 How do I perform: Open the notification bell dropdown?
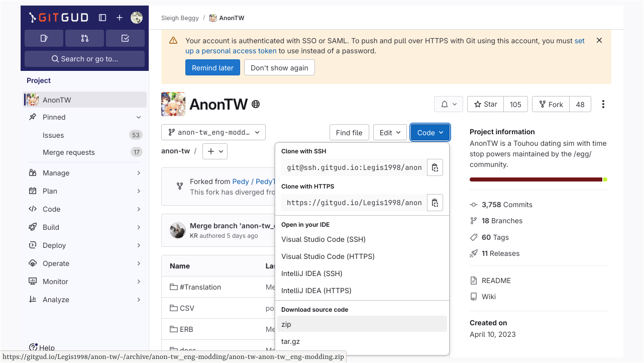pos(449,104)
